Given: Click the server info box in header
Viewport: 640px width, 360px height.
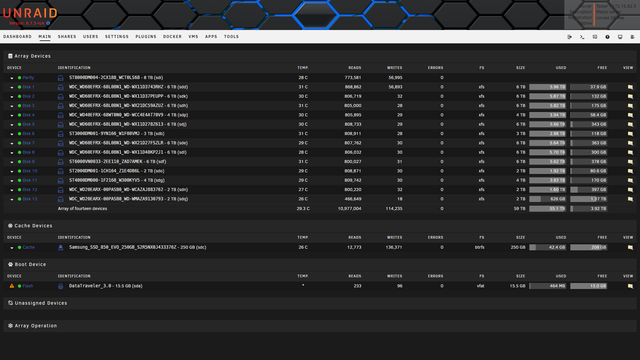Looking at the screenshot, I should tap(602, 15).
